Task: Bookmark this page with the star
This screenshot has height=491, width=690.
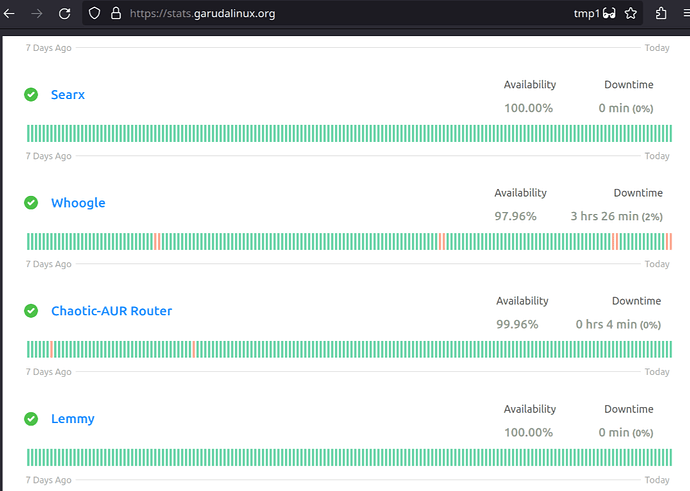Action: (x=631, y=13)
